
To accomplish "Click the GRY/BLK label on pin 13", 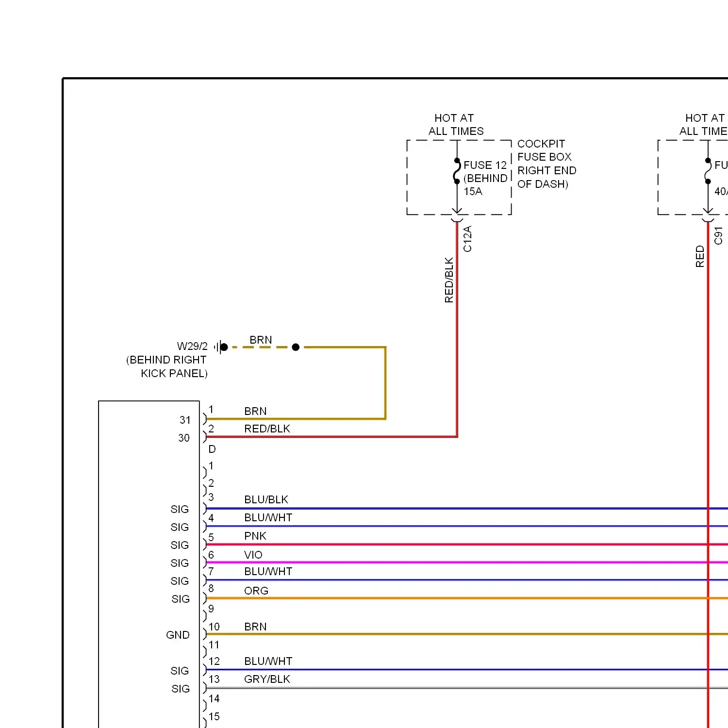I will click(267, 679).
